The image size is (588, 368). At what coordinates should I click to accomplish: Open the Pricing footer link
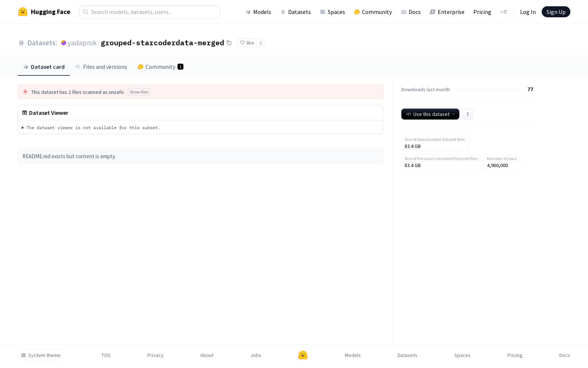click(515, 355)
